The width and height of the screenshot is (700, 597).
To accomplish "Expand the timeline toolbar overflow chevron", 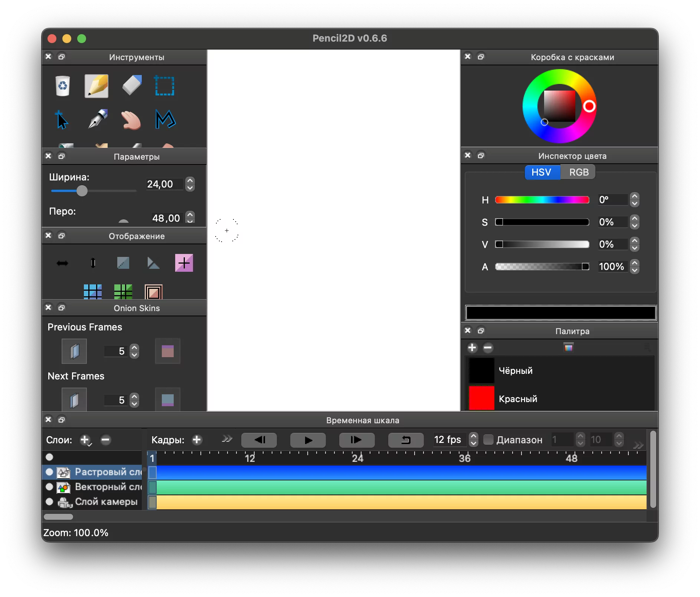I will click(638, 445).
